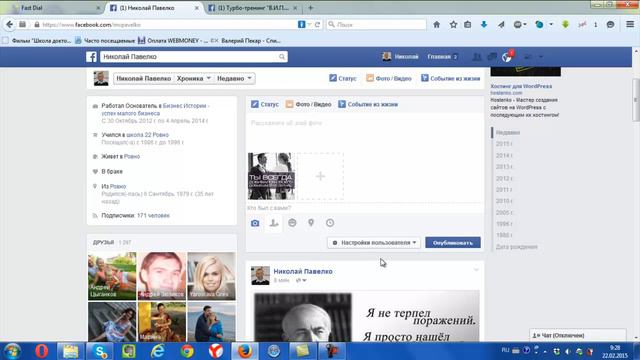Open messages icon in Facebook header

coord(492,57)
